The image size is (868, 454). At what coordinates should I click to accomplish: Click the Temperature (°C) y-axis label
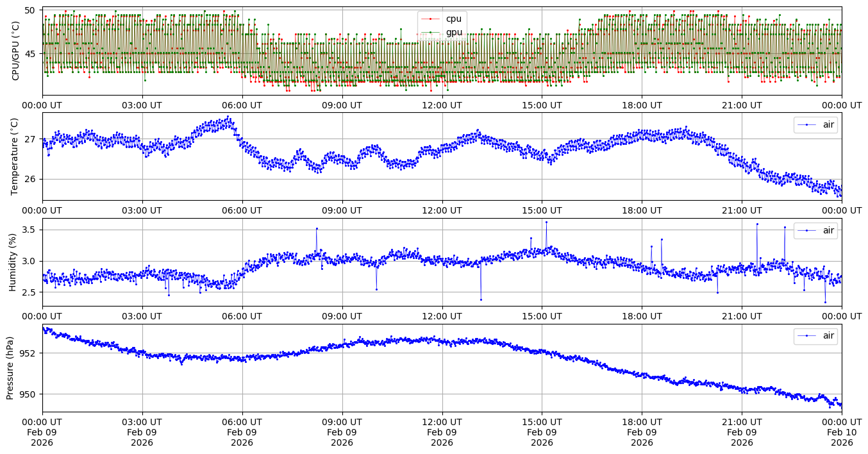tap(15, 156)
